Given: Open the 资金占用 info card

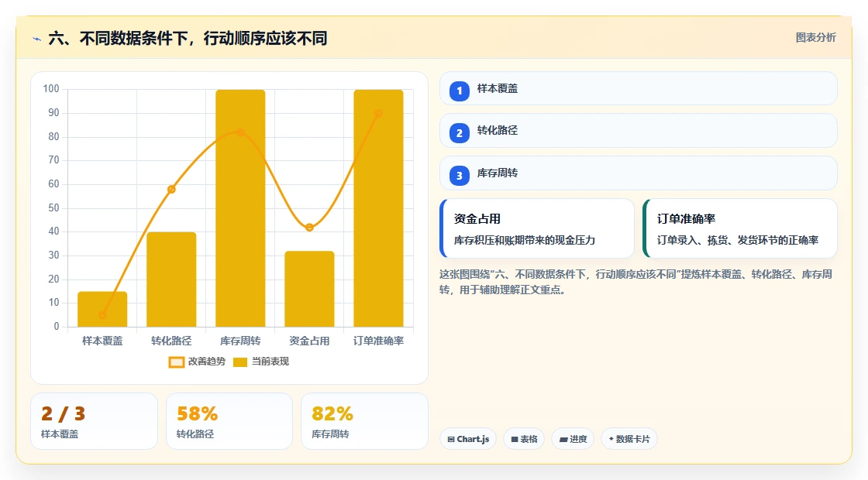Looking at the screenshot, I should 537,228.
